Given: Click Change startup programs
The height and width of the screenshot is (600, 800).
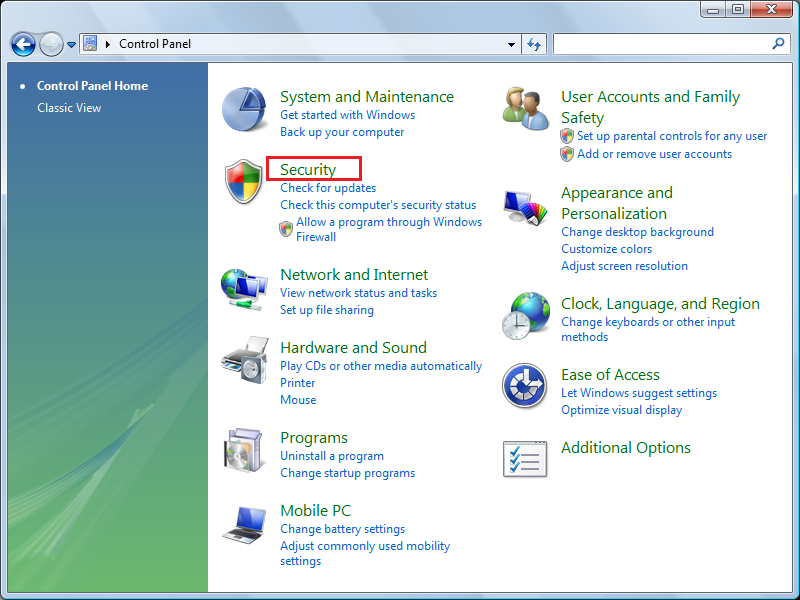Looking at the screenshot, I should (x=347, y=473).
